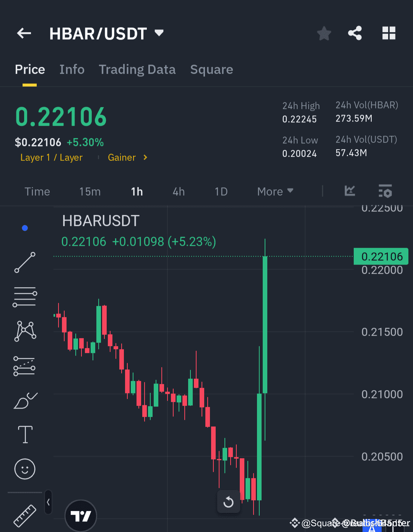Switch to the Trading Data tab
This screenshot has height=532, width=413.
point(137,70)
